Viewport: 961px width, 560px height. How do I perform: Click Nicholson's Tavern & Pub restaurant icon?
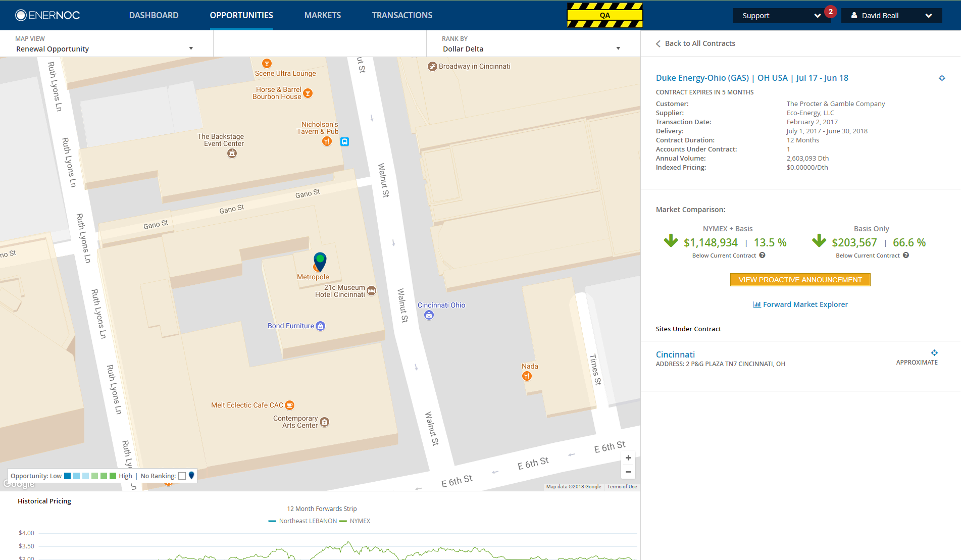click(x=327, y=141)
